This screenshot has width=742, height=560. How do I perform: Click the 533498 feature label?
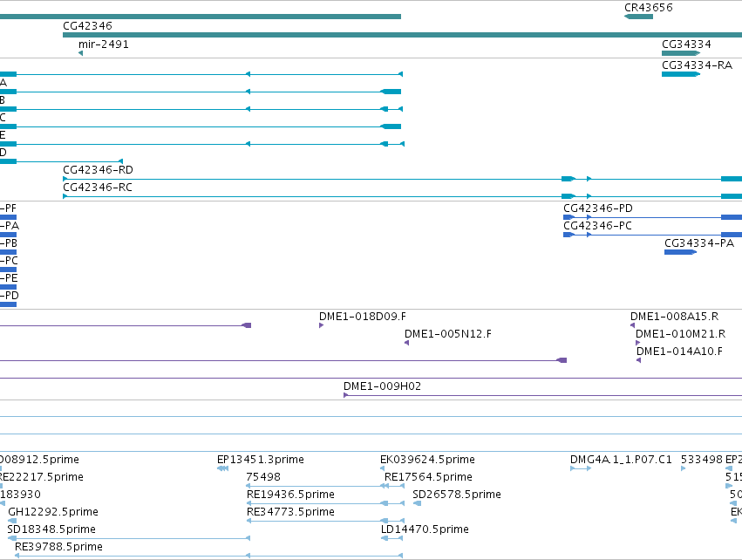click(x=702, y=459)
